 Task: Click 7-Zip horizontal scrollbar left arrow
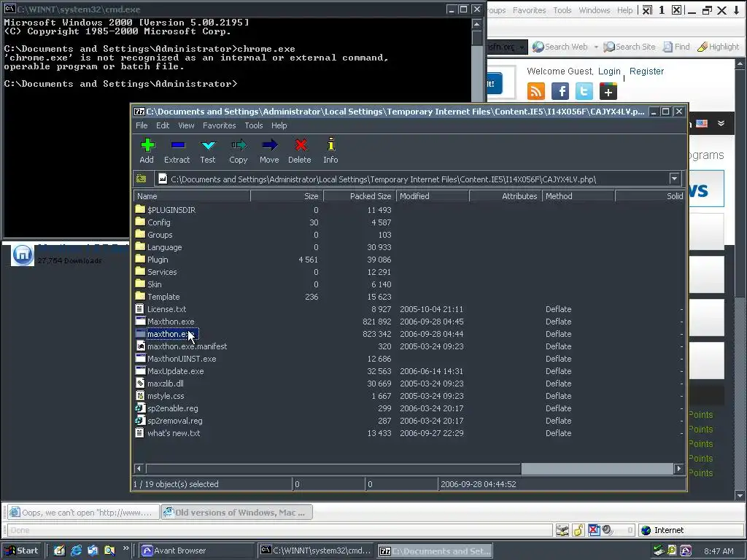click(x=139, y=469)
